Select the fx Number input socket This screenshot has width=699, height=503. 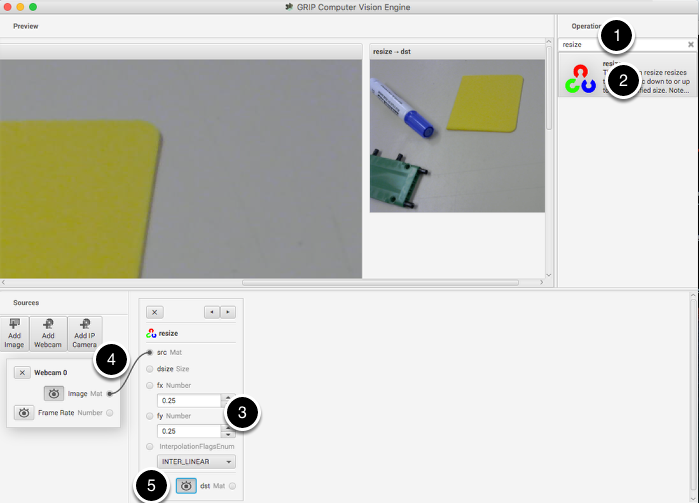[x=150, y=385]
